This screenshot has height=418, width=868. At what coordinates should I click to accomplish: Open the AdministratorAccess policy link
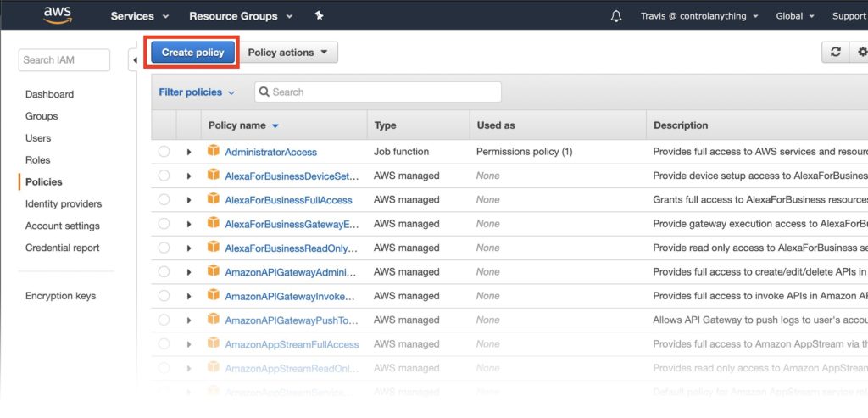[270, 152]
